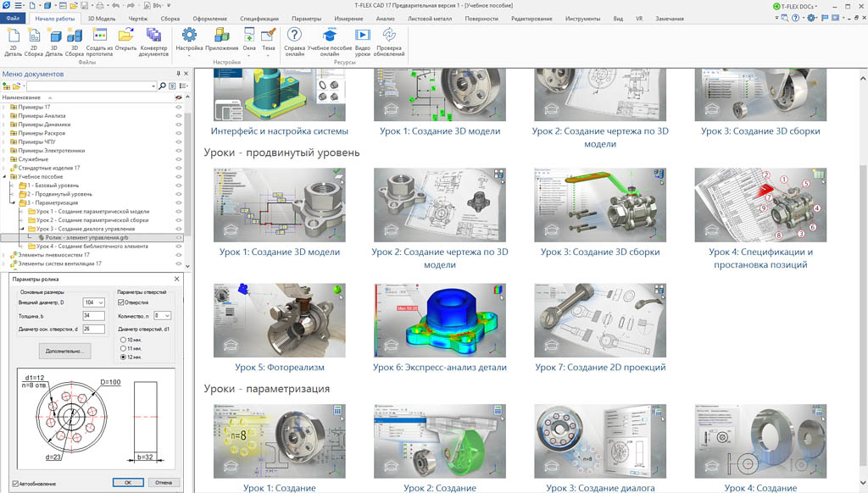Screen dimensions: 868x493
Task: Create a new 3D Сборка document
Action: [75, 42]
